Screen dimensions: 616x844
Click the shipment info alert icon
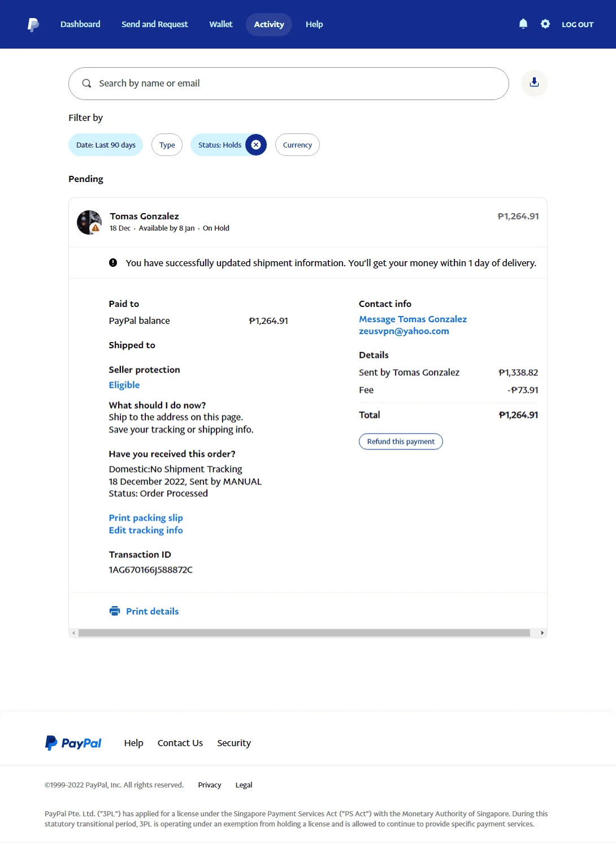[x=113, y=262]
